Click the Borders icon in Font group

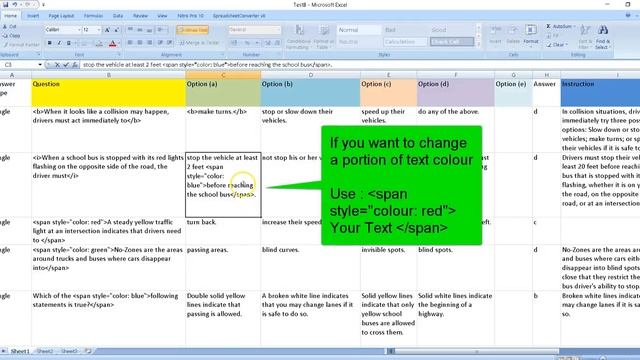[83, 43]
